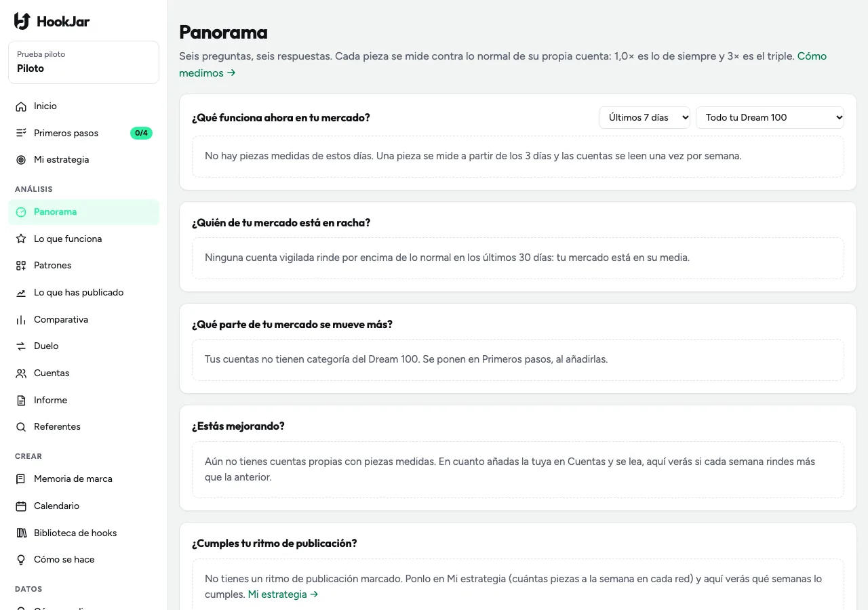
Task: Open the Últimos 7 días period dropdown
Action: (644, 117)
